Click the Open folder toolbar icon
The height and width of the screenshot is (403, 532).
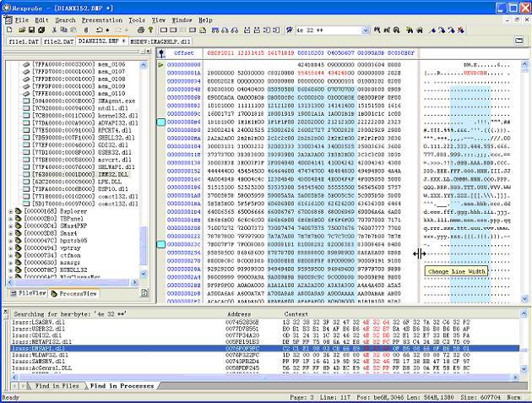[x=22, y=30]
